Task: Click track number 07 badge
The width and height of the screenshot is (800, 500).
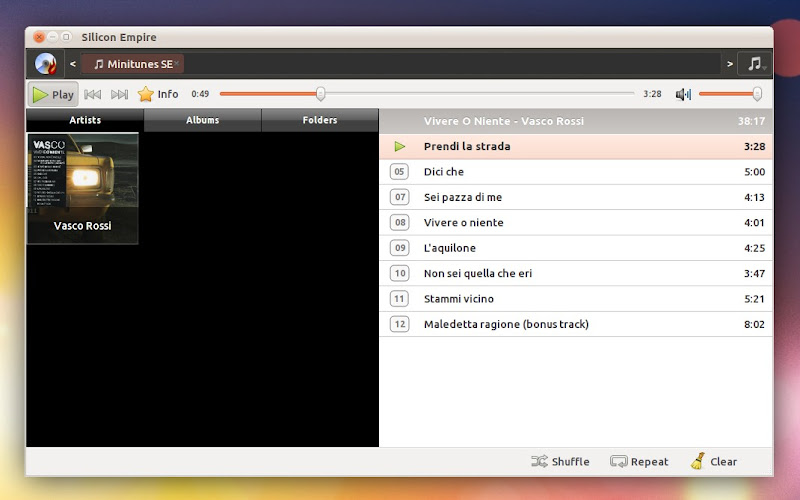Action: pos(399,197)
